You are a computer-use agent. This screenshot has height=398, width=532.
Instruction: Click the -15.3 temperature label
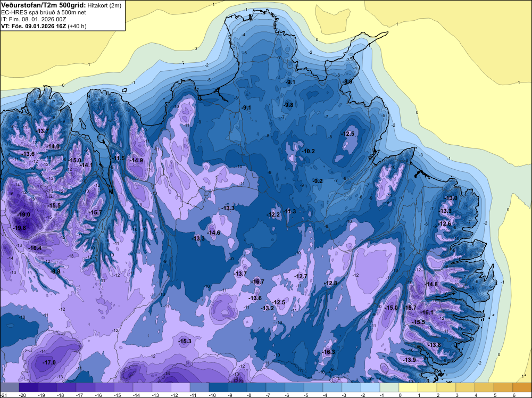[185, 342]
